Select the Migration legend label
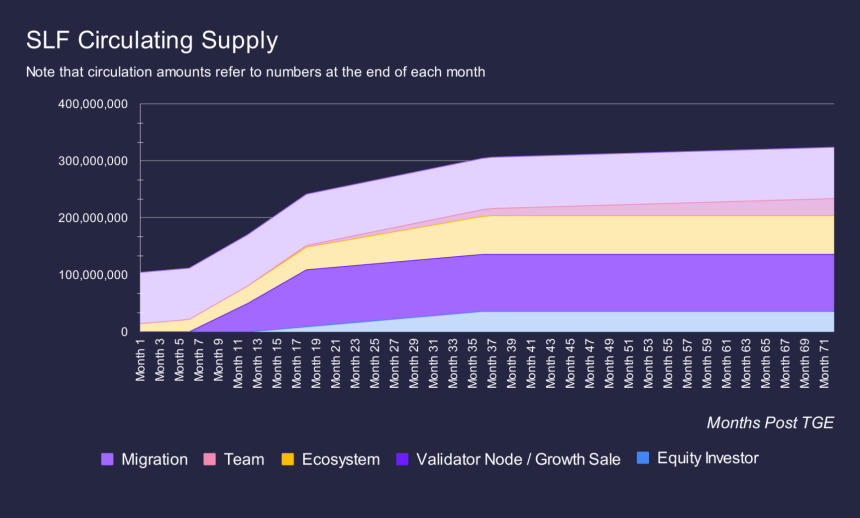The width and height of the screenshot is (860, 518). coord(155,459)
